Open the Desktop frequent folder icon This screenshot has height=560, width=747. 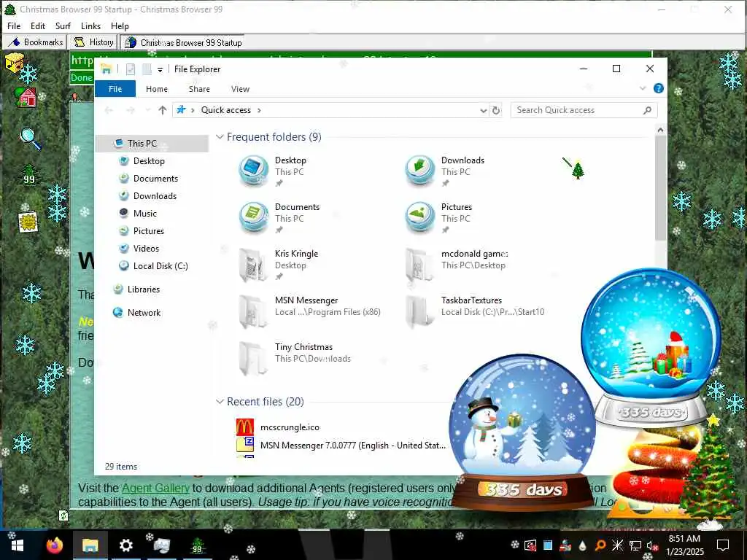coord(253,170)
